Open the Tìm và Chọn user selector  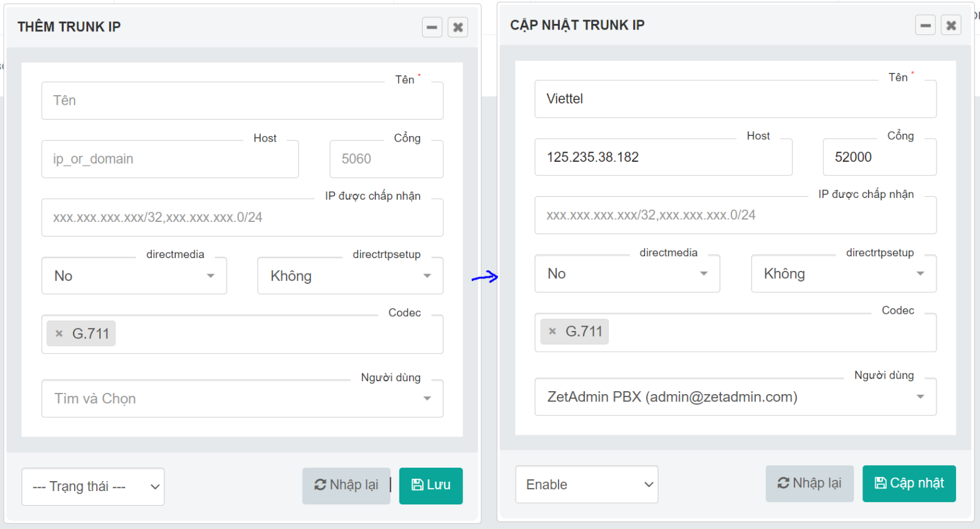pyautogui.click(x=242, y=398)
